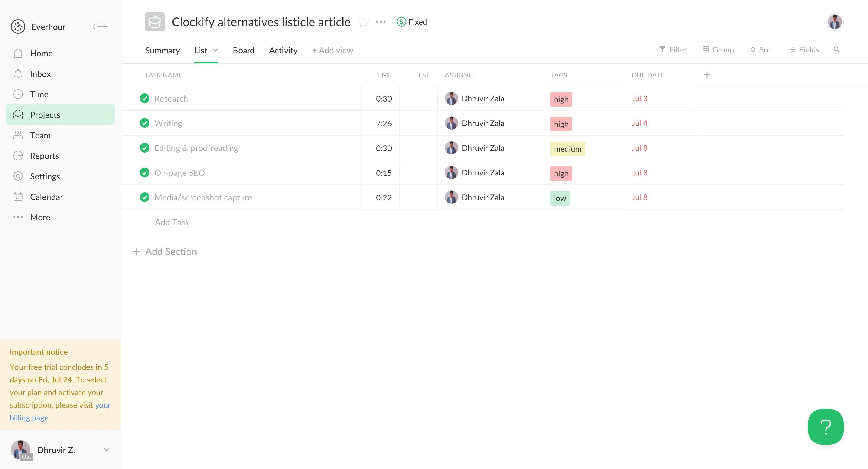This screenshot has width=868, height=469.
Task: Uncheck the Media/screenshot capture task
Action: (145, 197)
